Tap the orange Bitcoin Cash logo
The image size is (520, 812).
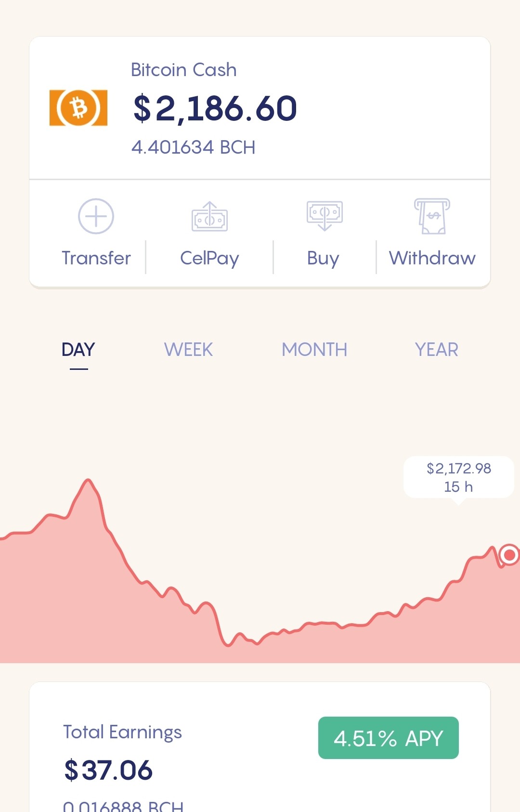point(78,108)
